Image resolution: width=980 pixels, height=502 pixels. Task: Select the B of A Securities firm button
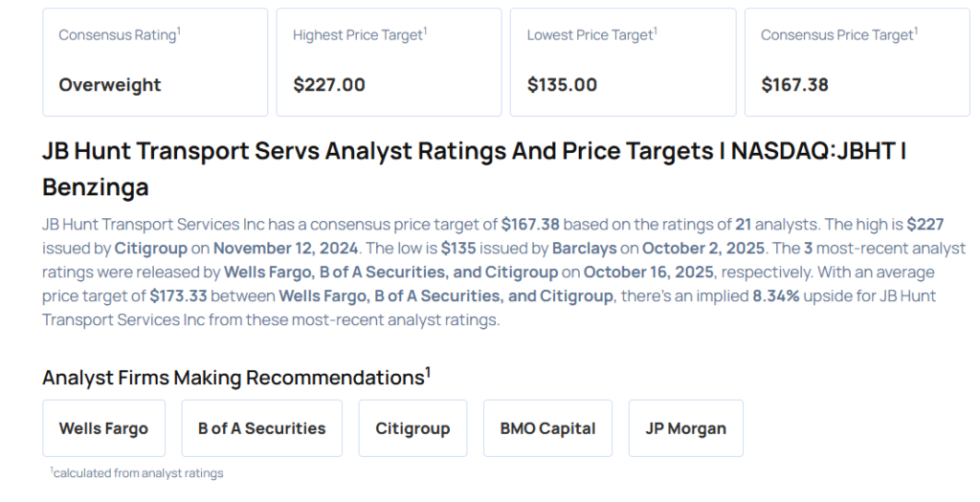pyautogui.click(x=261, y=428)
